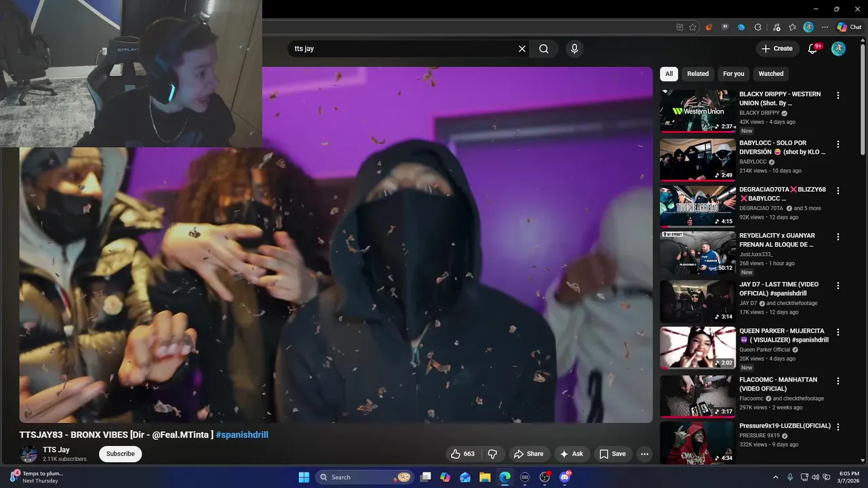Select the Related filter chip
The height and width of the screenshot is (488, 868).
point(698,74)
